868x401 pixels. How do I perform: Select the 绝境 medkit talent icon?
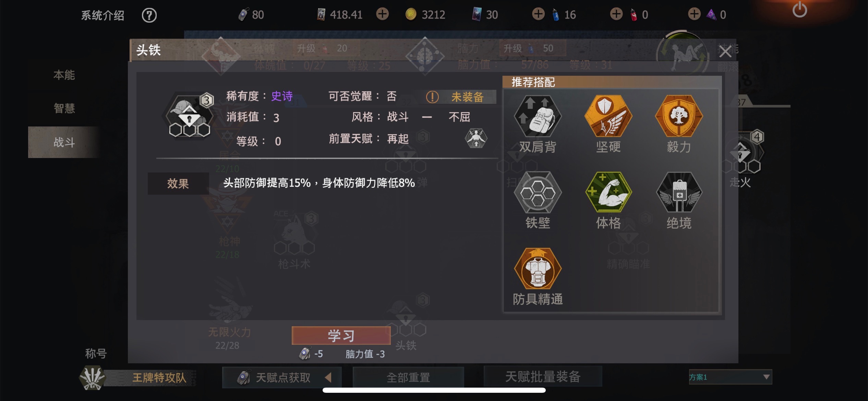coord(679,193)
